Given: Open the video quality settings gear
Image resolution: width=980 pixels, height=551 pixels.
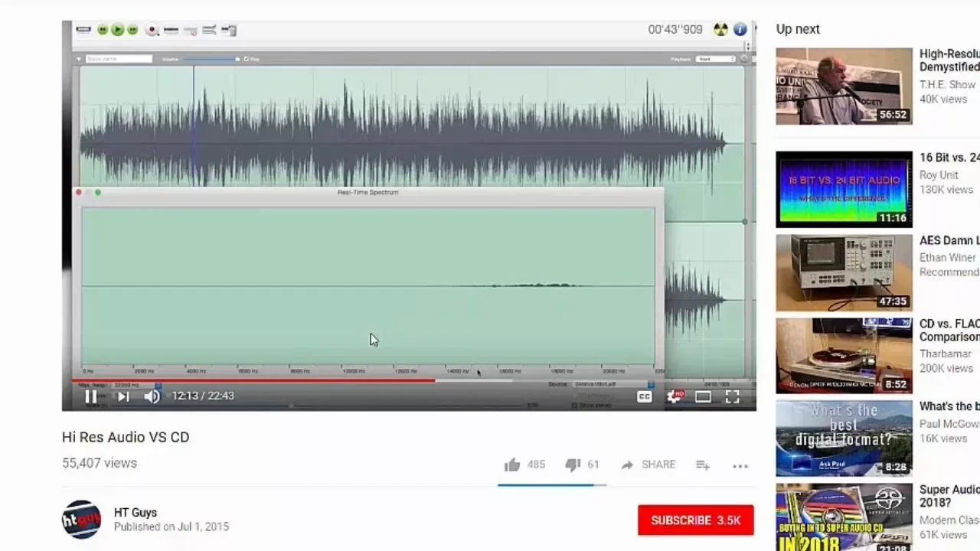Looking at the screenshot, I should pyautogui.click(x=675, y=396).
